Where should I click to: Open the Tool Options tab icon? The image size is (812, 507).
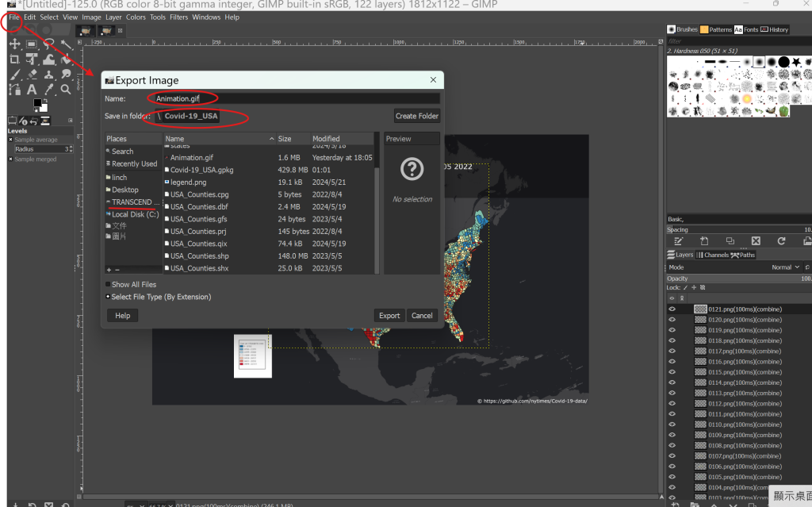coord(13,121)
